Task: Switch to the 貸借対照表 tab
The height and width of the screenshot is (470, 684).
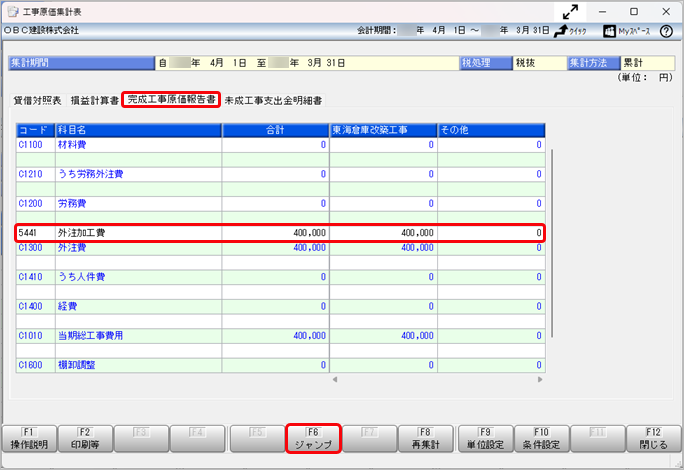Action: [37, 101]
